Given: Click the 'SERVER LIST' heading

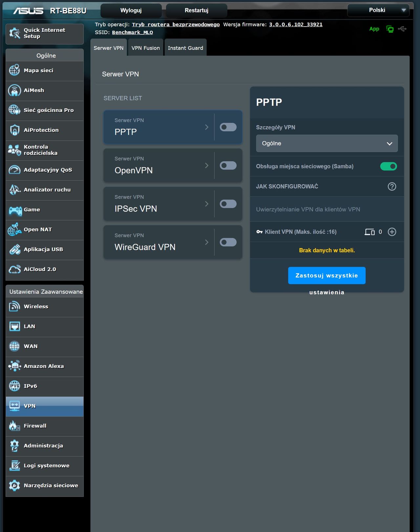Looking at the screenshot, I should tap(123, 98).
